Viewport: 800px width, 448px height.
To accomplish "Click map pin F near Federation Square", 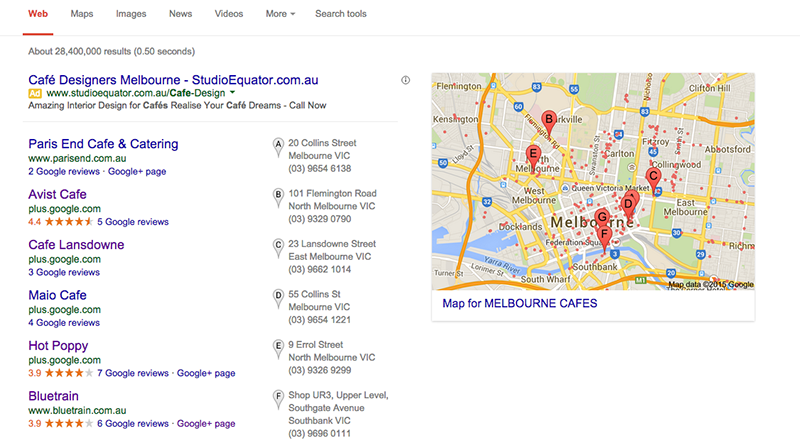I will tap(605, 237).
